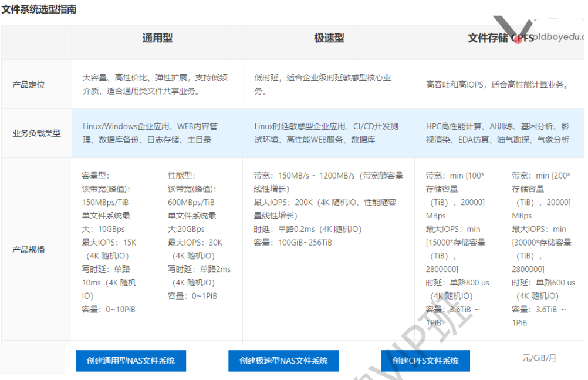Click the 高吞吐和高IOPS description text
The height and width of the screenshot is (380, 588).
[x=497, y=85]
